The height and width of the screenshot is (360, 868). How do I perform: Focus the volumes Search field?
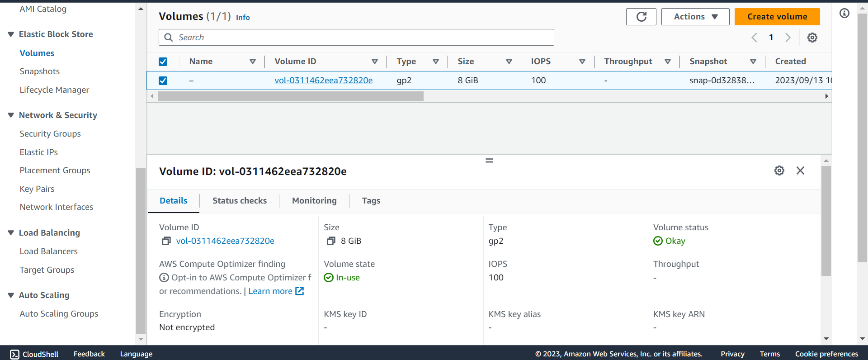point(356,38)
